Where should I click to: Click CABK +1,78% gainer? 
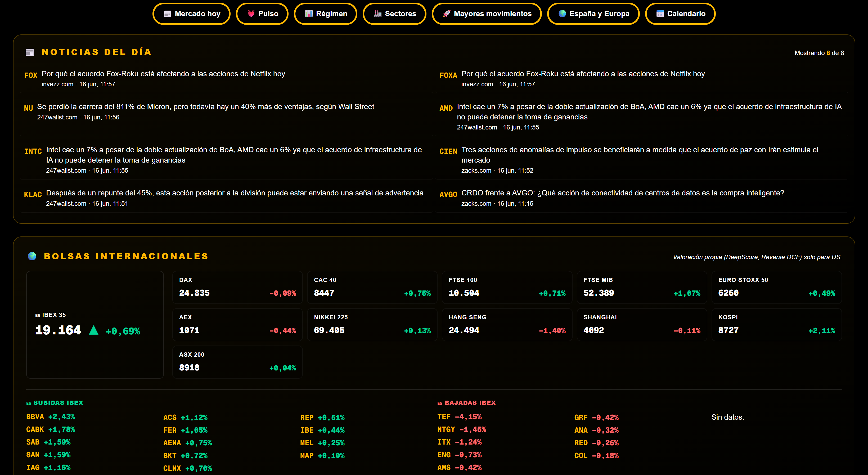coord(51,429)
